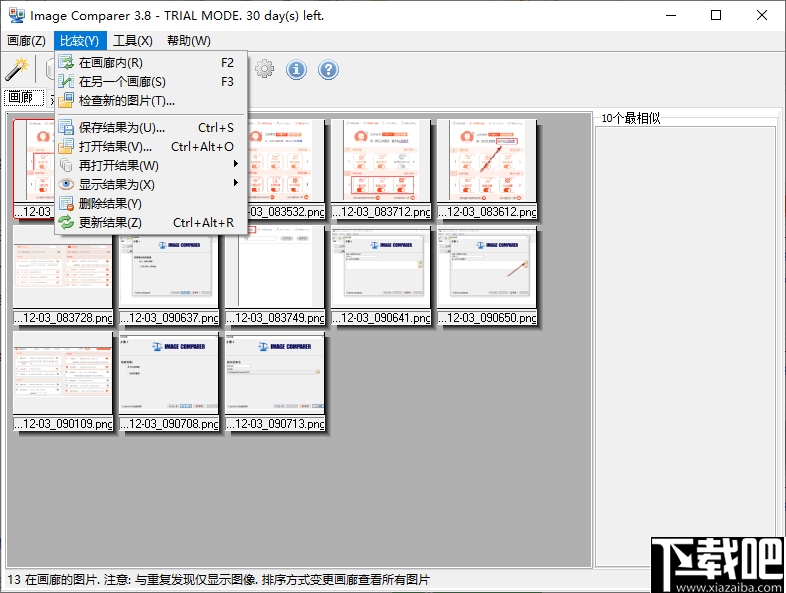786x593 pixels.
Task: Select thumbnail 12-03_090641.png
Action: coord(381,275)
